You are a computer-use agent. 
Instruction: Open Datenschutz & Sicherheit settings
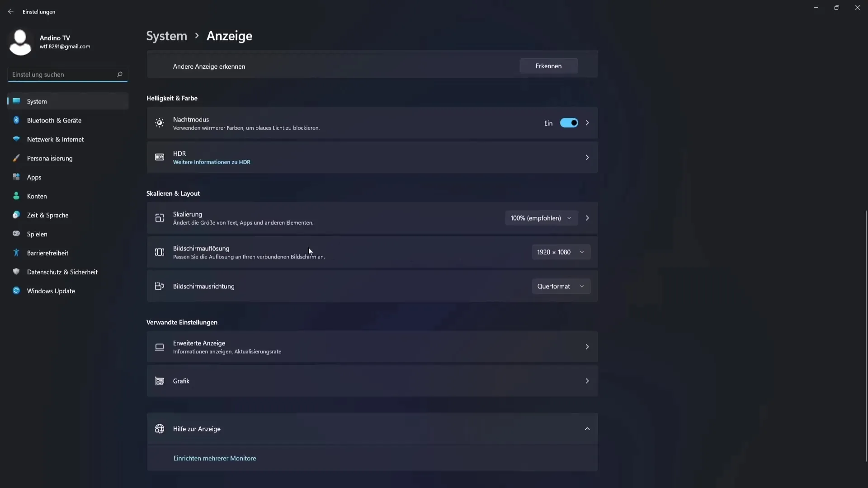click(62, 272)
